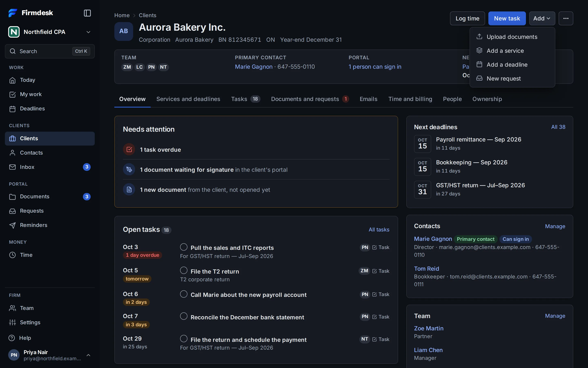The height and width of the screenshot is (368, 588).
Task: Open firm Settings
Action: (50, 322)
